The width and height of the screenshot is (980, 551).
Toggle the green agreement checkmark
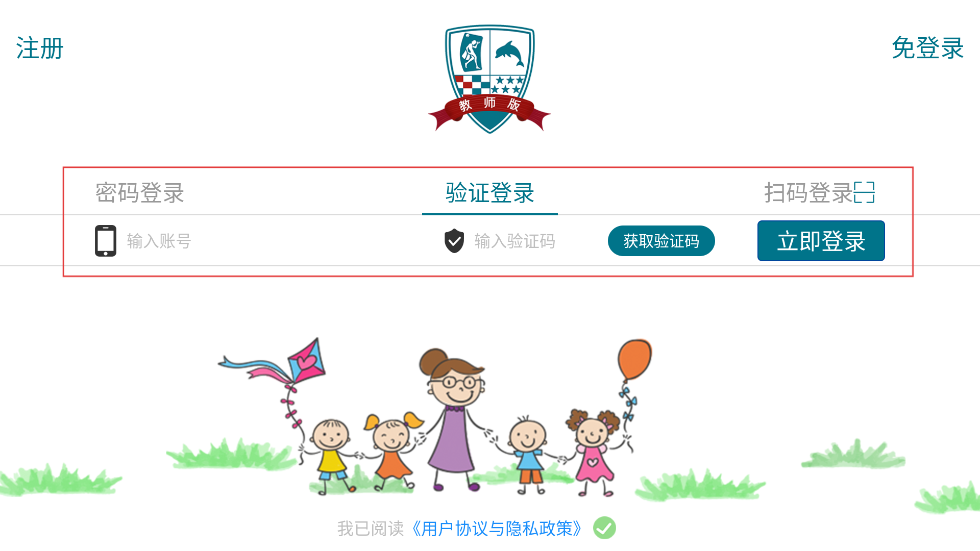pyautogui.click(x=605, y=528)
